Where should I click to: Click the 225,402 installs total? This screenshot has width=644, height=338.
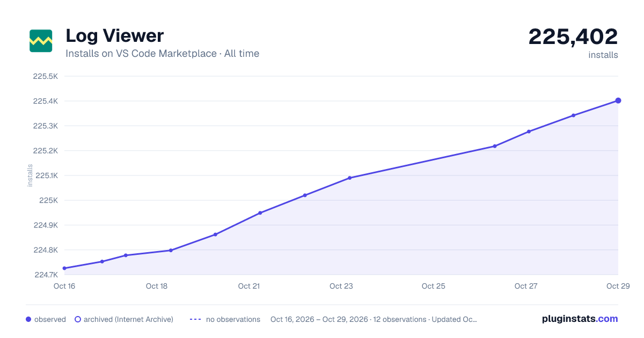pyautogui.click(x=573, y=36)
